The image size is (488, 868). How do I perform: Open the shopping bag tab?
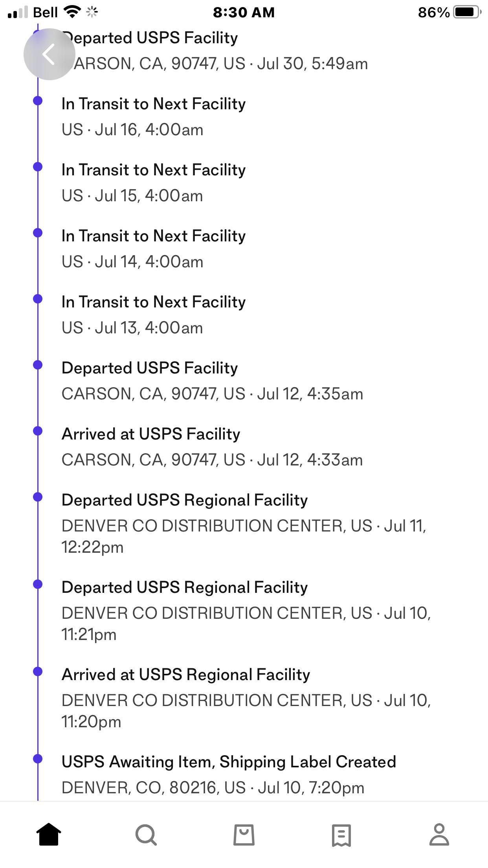click(x=244, y=834)
